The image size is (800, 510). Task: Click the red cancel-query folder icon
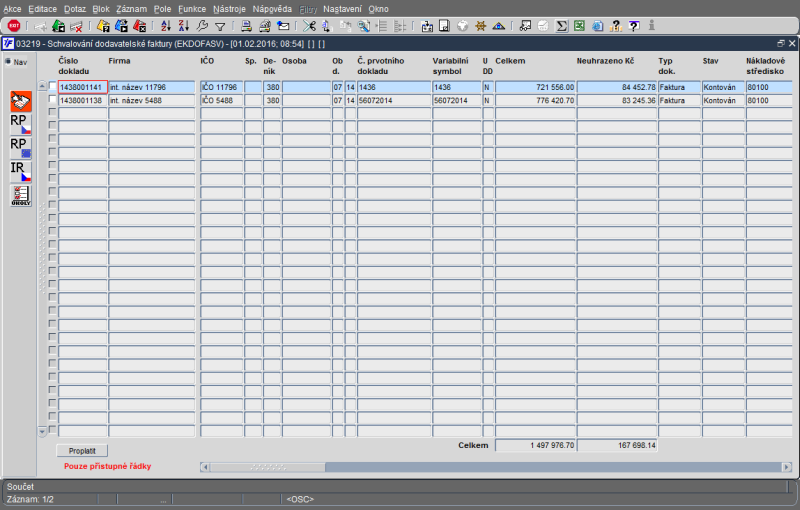[139, 26]
